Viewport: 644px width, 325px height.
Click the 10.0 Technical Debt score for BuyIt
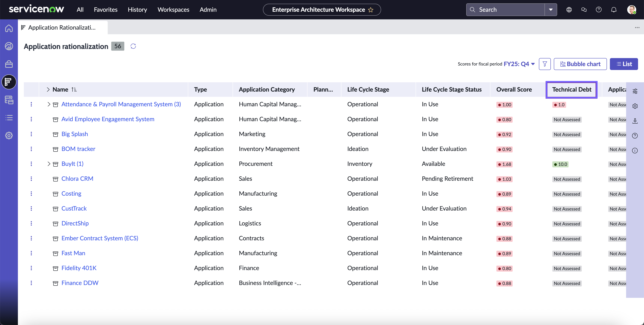click(x=560, y=164)
